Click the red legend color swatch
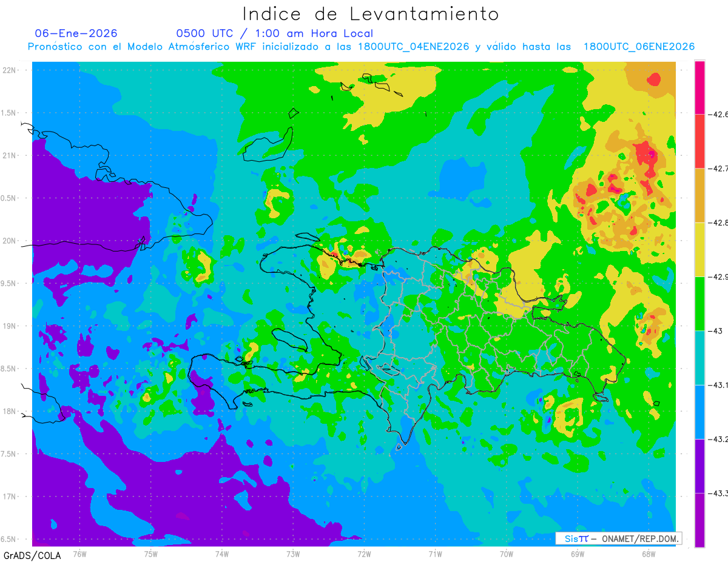Screen dimensions: 728x562 tap(699, 141)
